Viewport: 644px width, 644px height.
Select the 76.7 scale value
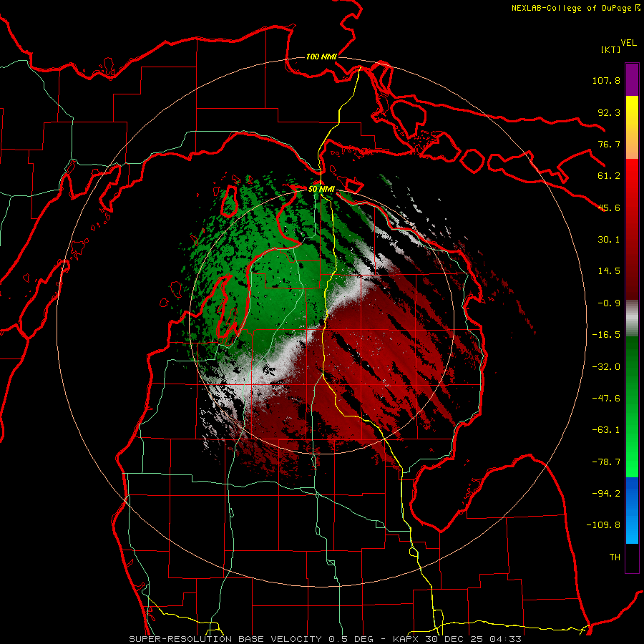pos(609,144)
